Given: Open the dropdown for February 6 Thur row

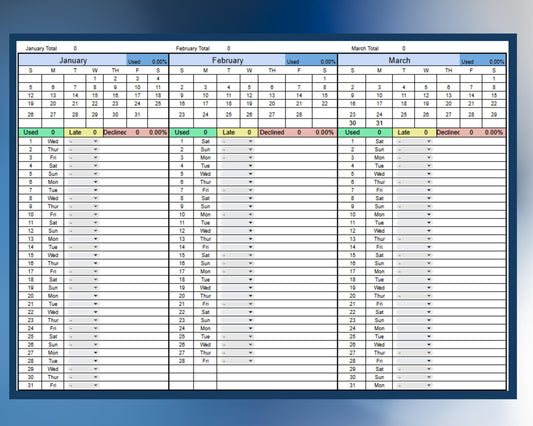Looking at the screenshot, I should click(237, 182).
